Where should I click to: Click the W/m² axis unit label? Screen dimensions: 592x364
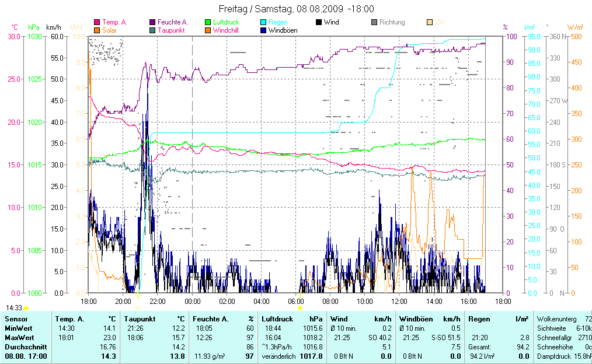pos(576,27)
